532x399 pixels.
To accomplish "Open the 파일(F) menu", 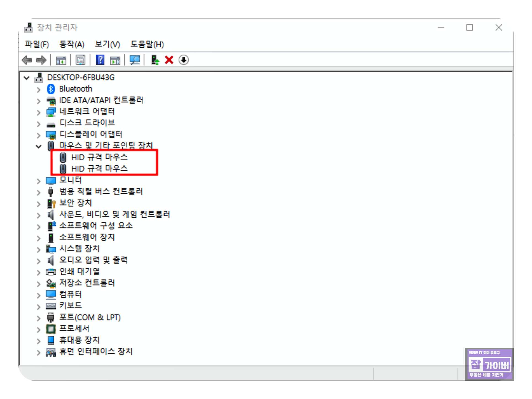I will click(37, 44).
